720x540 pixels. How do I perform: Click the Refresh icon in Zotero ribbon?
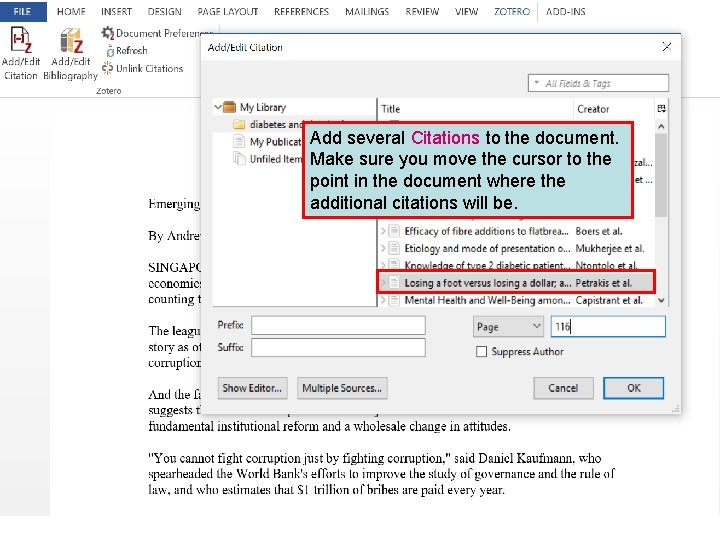110,51
